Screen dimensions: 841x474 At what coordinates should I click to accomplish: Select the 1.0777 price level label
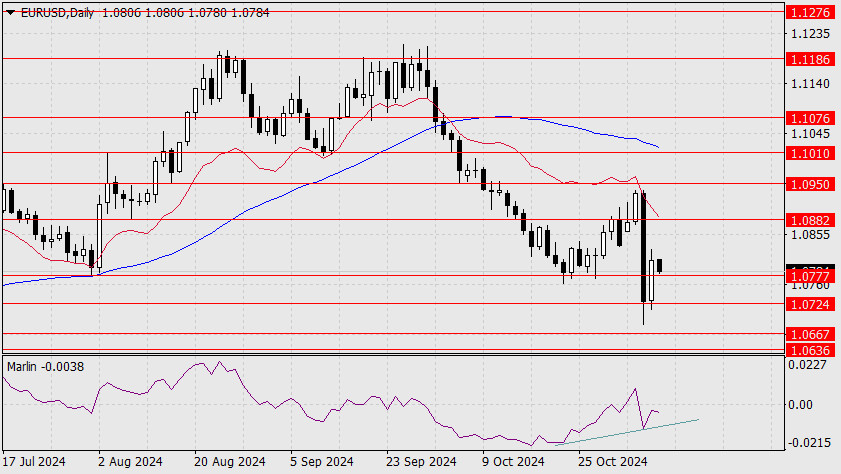pos(810,277)
